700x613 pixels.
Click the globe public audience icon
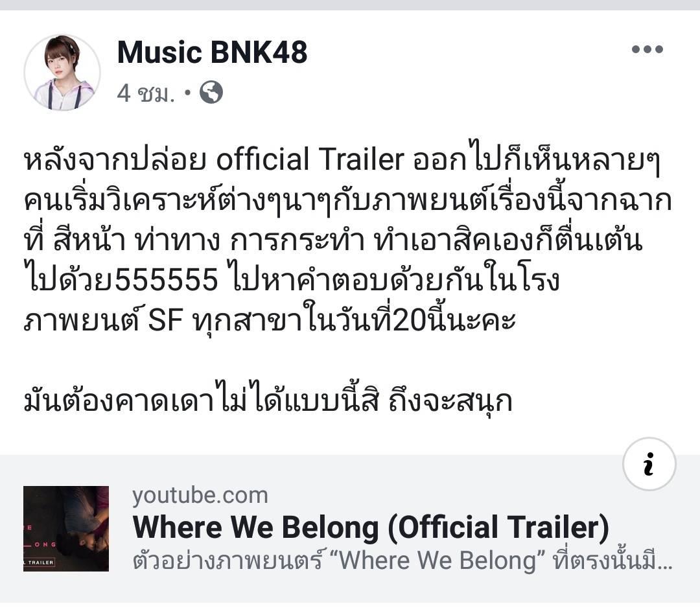[211, 93]
